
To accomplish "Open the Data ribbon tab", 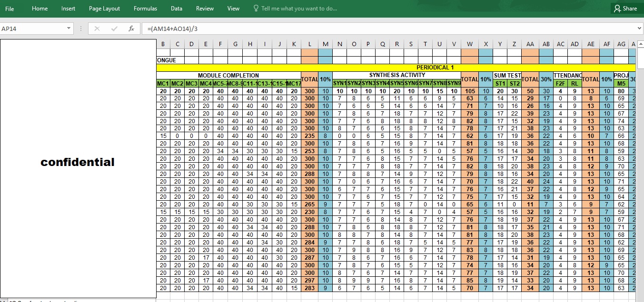I will point(177,9).
